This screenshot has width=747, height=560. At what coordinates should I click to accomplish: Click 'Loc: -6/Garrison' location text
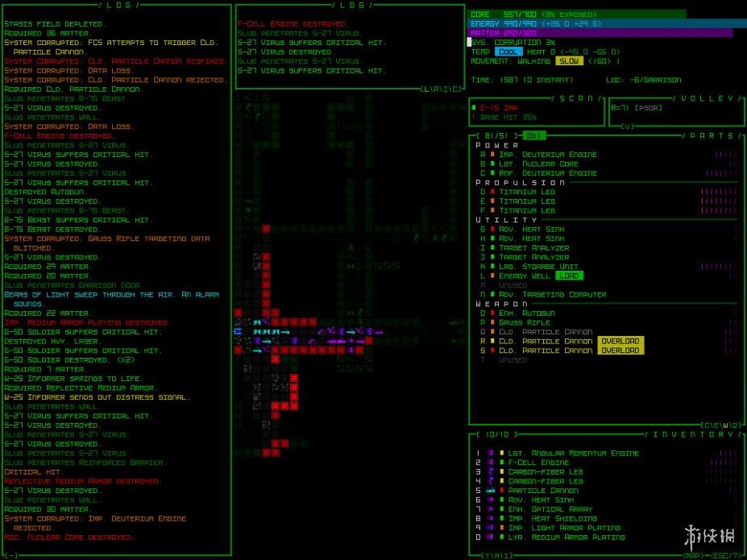click(644, 80)
